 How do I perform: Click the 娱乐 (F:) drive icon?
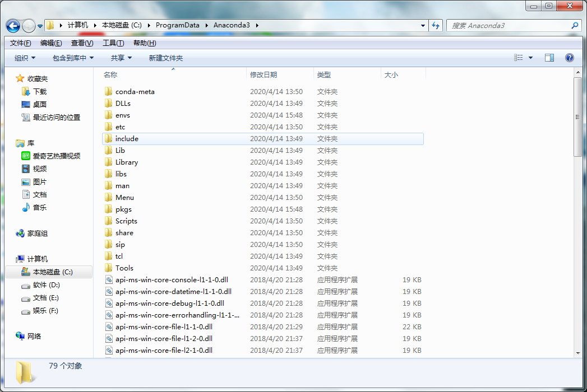[25, 311]
